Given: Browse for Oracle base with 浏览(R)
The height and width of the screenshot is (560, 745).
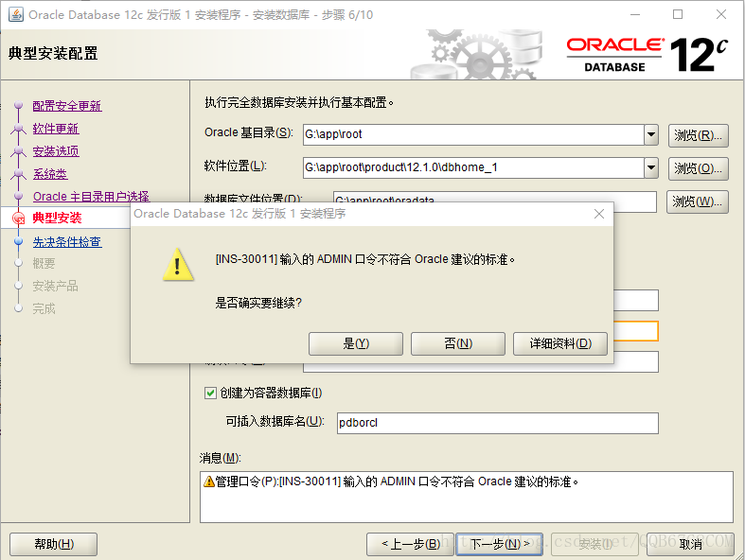Looking at the screenshot, I should 698,135.
